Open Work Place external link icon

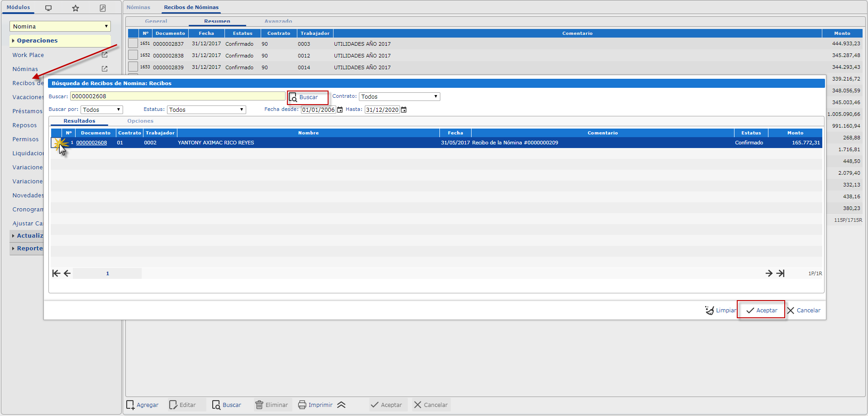(105, 55)
